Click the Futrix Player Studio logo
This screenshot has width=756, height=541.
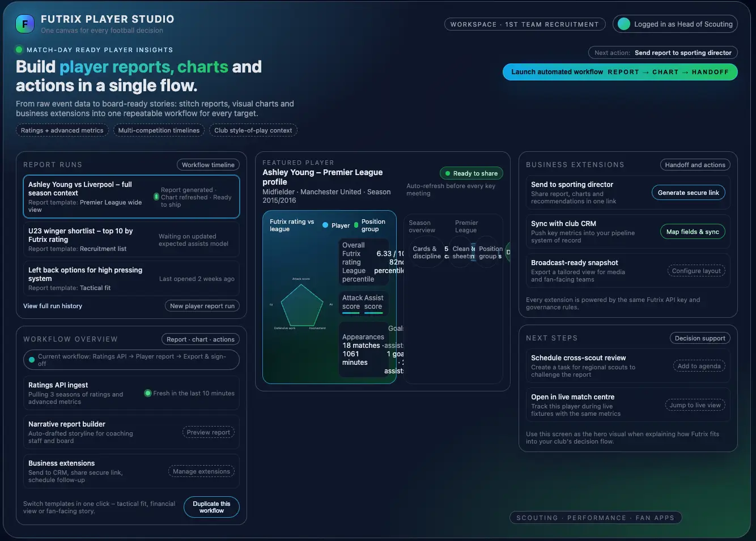24,23
